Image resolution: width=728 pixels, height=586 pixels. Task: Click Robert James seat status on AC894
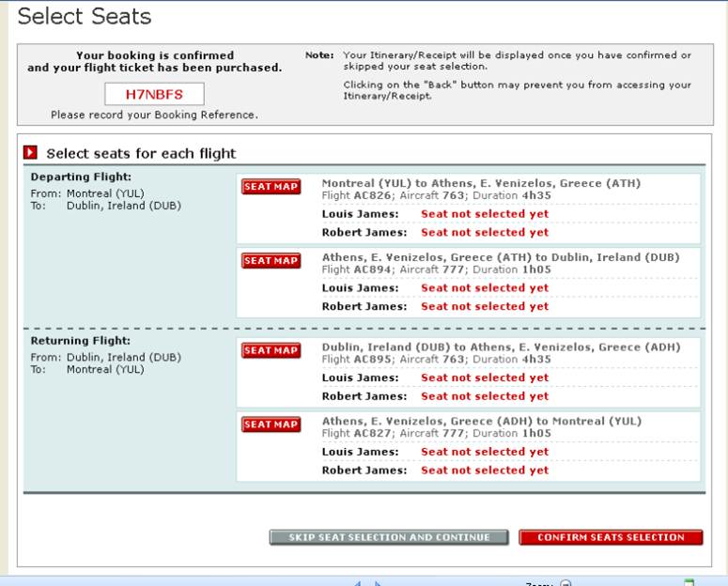[x=485, y=307]
